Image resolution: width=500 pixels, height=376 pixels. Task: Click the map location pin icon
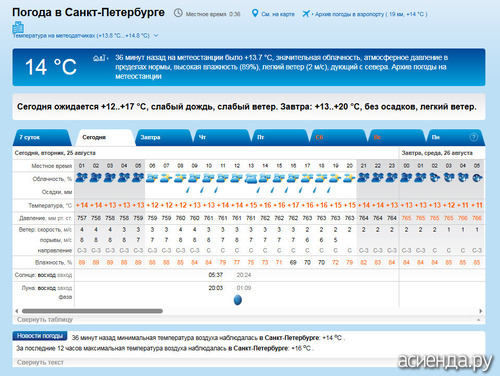(x=255, y=13)
